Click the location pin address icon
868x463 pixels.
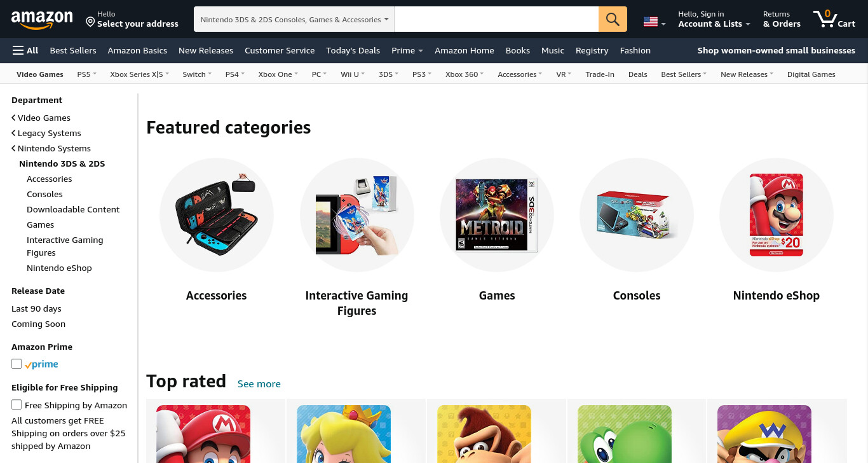tap(90, 22)
